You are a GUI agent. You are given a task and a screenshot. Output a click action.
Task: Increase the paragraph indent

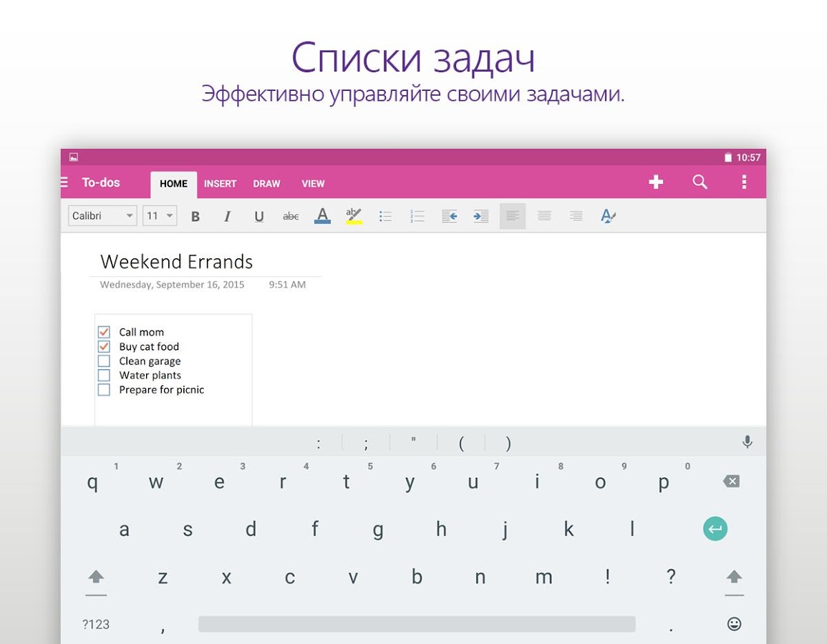pos(481,216)
